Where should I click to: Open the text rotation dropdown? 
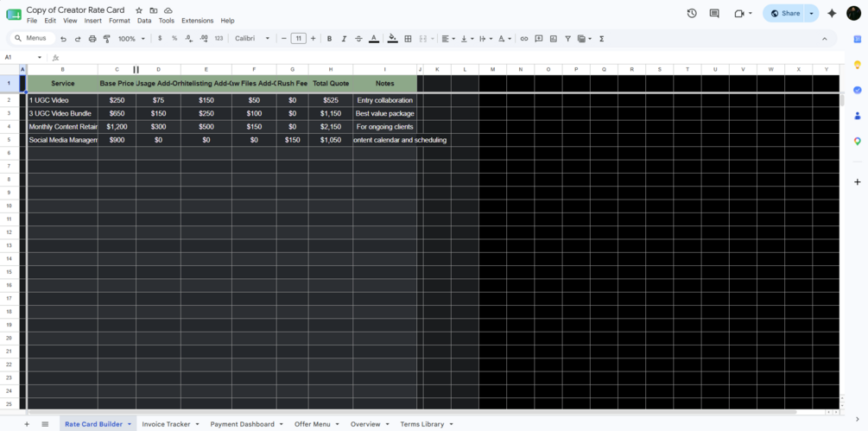pos(504,39)
